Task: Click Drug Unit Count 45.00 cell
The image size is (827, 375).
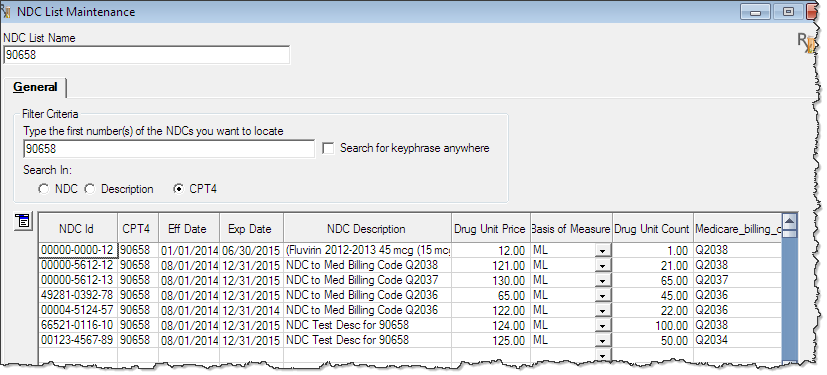Action: (x=652, y=296)
